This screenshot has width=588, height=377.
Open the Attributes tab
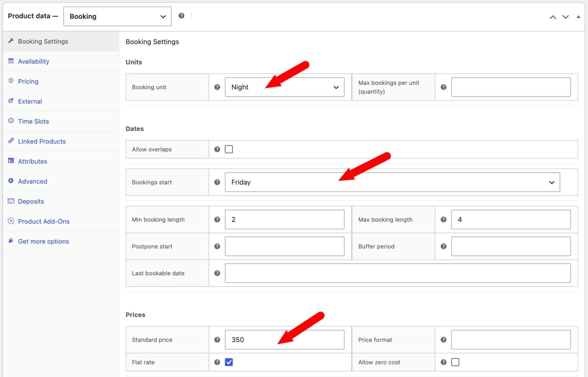point(61,161)
